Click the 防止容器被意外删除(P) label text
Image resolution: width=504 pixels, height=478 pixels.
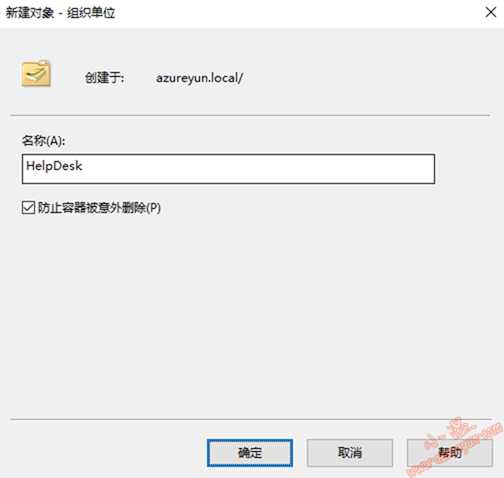click(x=99, y=208)
